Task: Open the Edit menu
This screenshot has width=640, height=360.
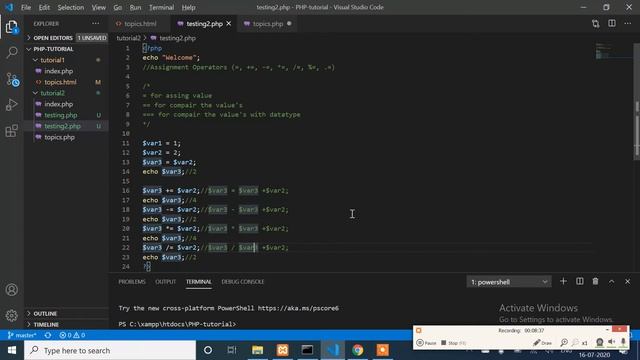Action: point(44,7)
